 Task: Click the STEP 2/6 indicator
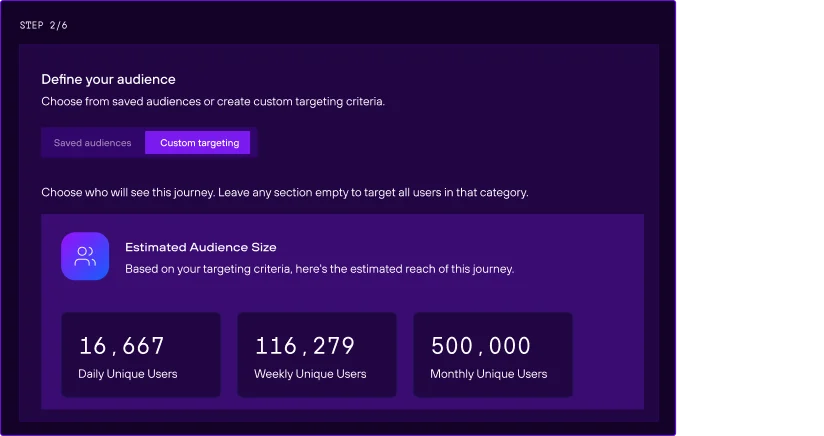click(44, 25)
